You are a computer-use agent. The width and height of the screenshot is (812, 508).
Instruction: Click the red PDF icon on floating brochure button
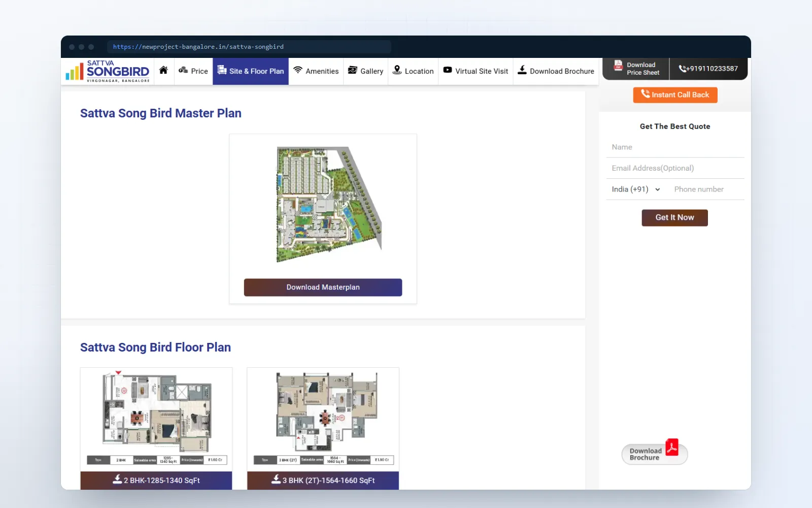coord(672,447)
